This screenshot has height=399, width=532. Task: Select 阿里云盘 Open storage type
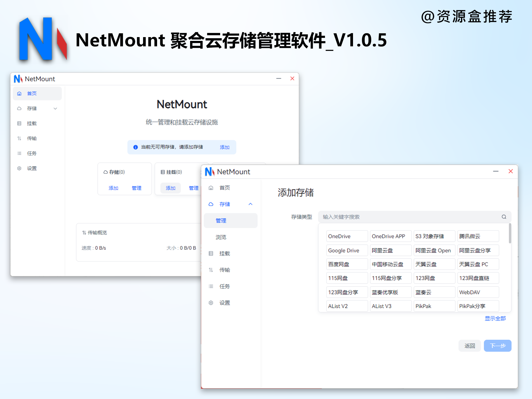[434, 250]
